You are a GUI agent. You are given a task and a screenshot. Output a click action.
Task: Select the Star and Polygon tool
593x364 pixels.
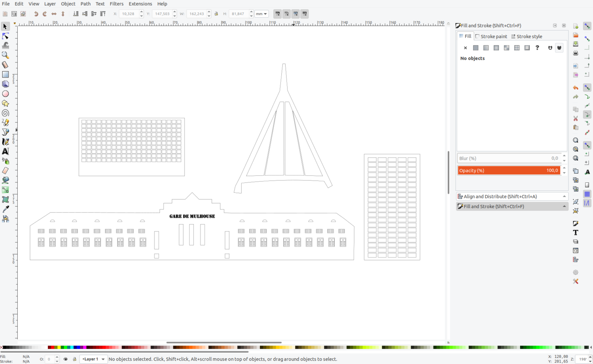[5, 103]
